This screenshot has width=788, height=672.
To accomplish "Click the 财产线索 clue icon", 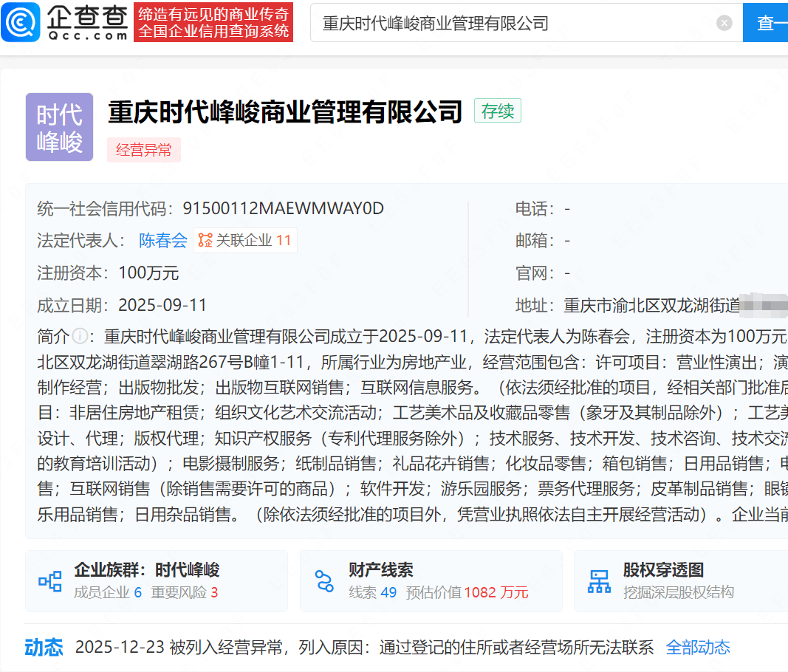I will pyautogui.click(x=324, y=580).
